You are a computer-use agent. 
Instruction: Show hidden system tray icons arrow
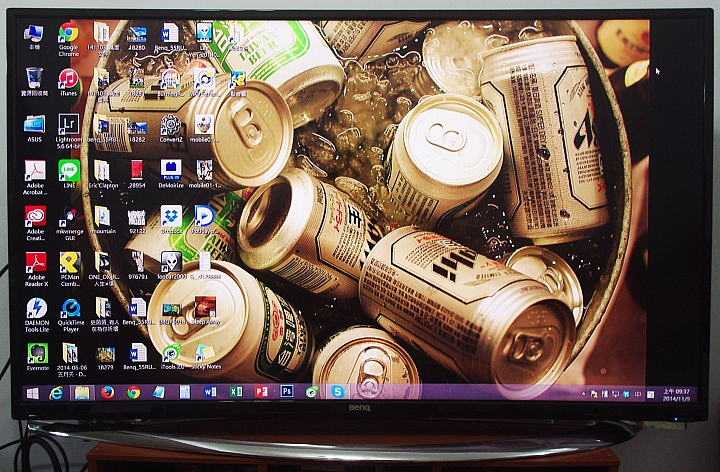point(584,394)
